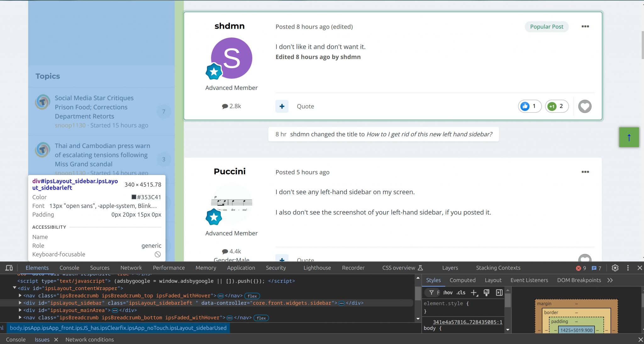Show more Styles pane tabs with chevrons
This screenshot has width=644, height=344.
[x=610, y=280]
